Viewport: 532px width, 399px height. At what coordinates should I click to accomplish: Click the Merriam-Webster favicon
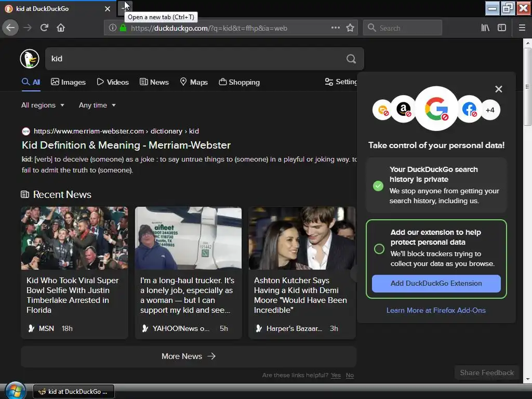(26, 131)
